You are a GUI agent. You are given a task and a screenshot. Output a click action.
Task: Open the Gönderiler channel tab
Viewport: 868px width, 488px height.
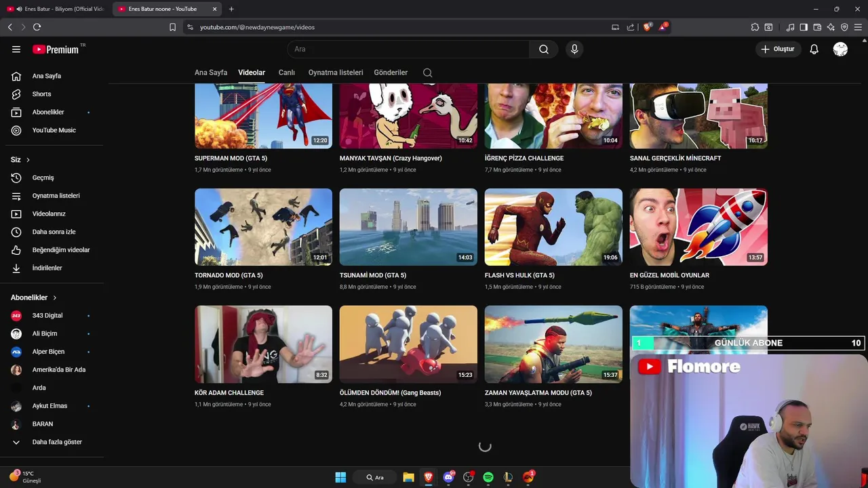pyautogui.click(x=391, y=73)
